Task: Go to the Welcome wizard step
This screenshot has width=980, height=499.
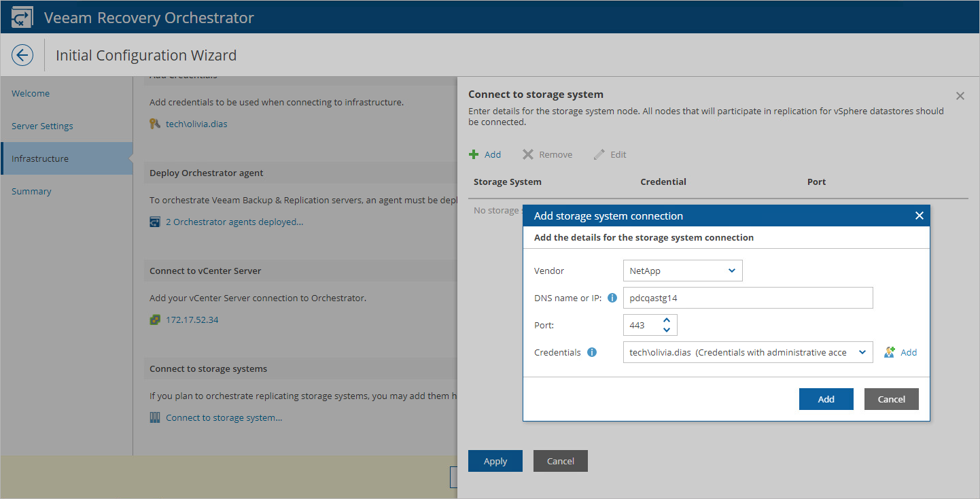Action: coord(31,93)
